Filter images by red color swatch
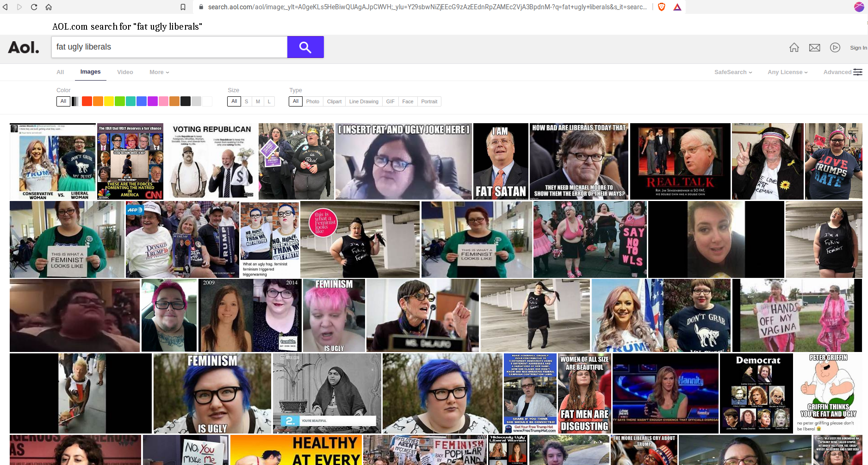The height and width of the screenshot is (465, 868). tap(87, 101)
